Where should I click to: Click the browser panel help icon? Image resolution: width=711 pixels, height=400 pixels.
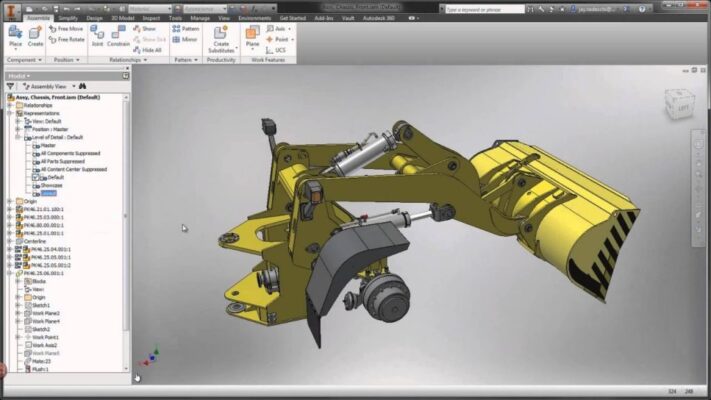click(x=126, y=76)
